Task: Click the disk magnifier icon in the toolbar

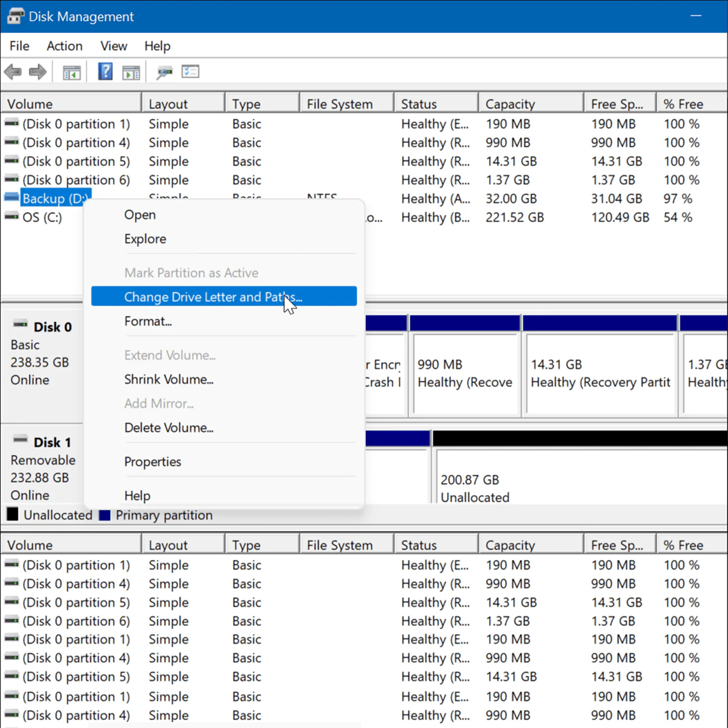Action: click(164, 73)
